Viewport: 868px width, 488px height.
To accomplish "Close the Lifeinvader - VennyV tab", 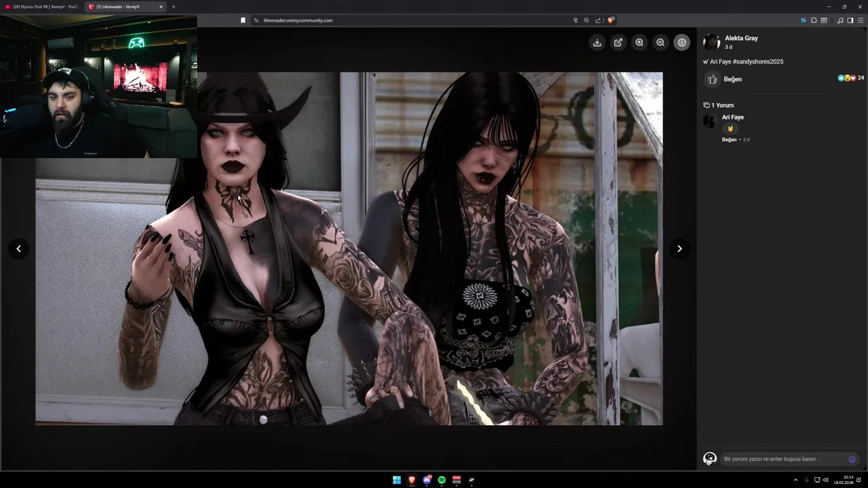I will click(161, 7).
